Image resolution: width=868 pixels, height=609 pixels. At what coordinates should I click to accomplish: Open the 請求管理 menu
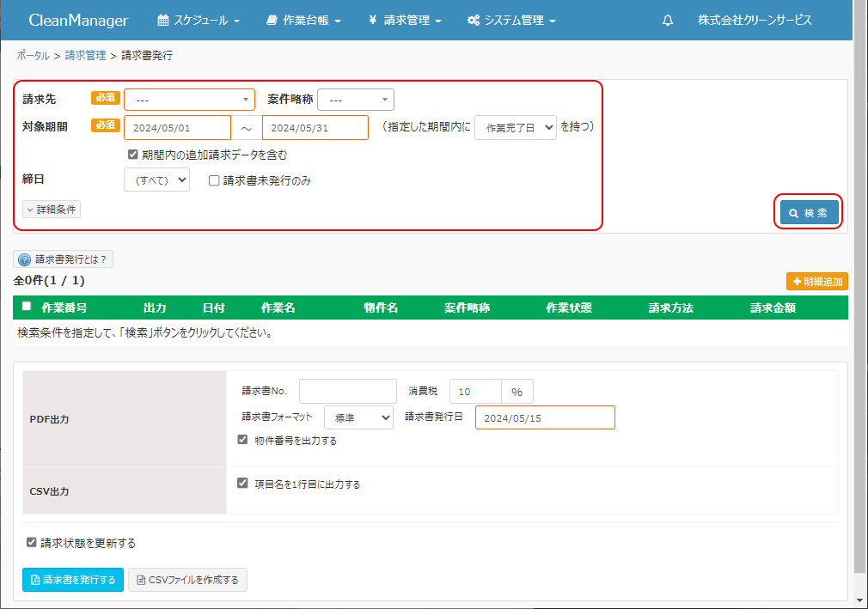(404, 21)
